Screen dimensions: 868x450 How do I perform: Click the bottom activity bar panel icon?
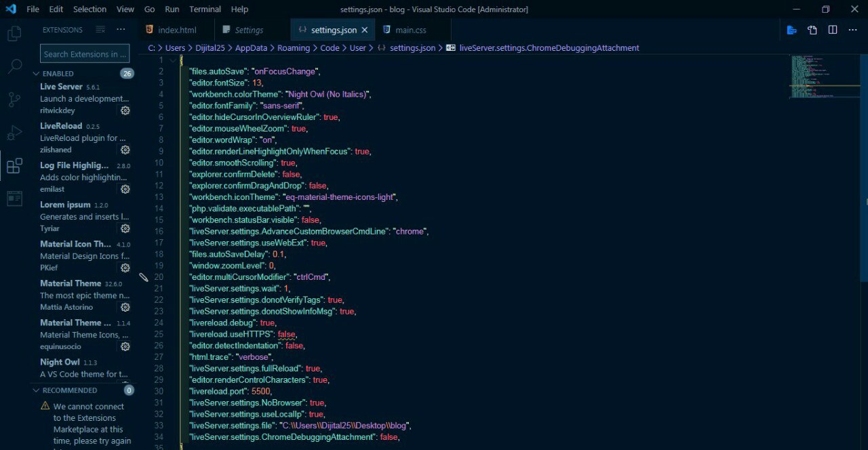coord(14,199)
